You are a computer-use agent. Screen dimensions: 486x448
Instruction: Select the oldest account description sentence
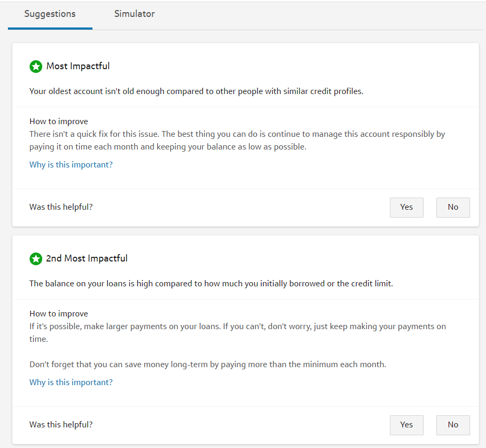click(x=196, y=91)
